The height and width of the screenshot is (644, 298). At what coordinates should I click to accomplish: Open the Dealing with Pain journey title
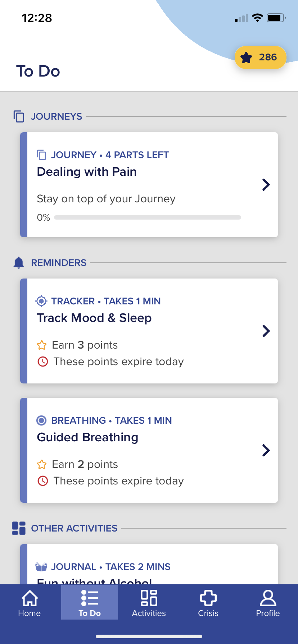pyautogui.click(x=87, y=172)
